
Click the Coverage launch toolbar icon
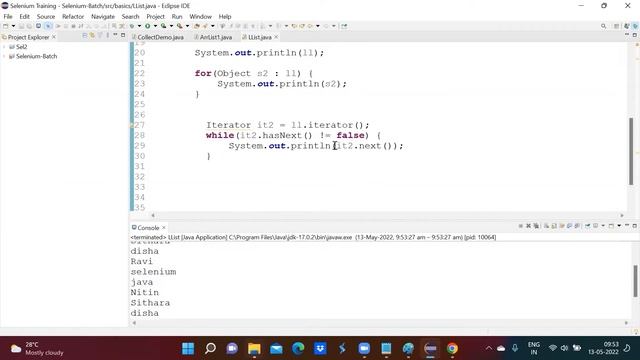(163, 26)
